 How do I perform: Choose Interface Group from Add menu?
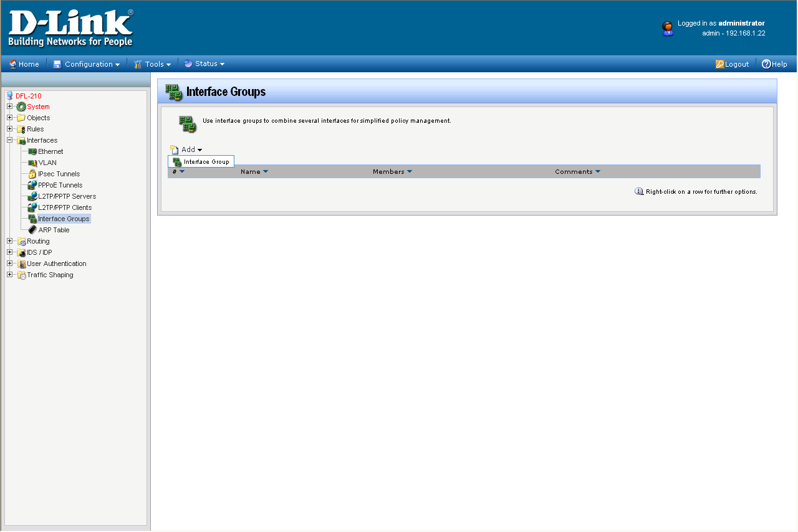201,161
